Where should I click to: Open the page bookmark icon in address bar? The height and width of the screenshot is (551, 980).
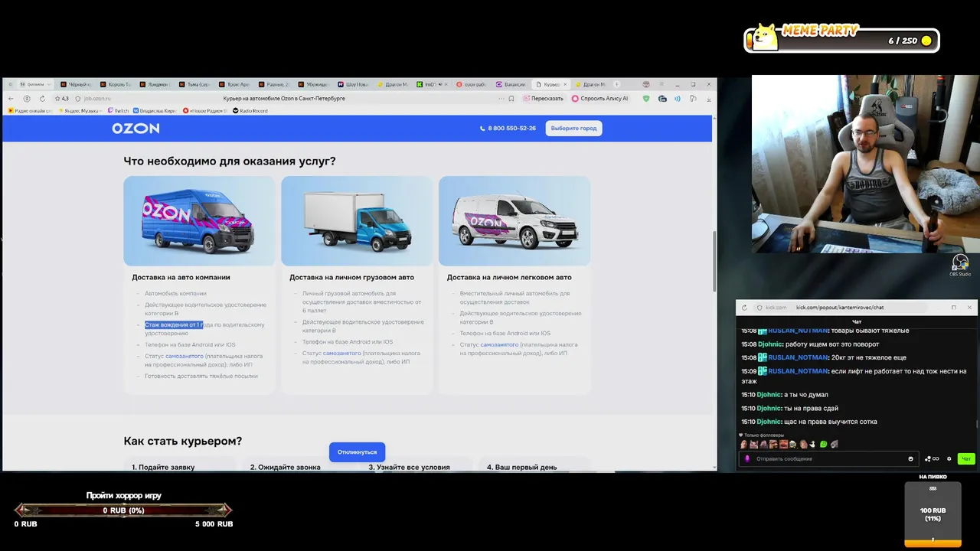tap(511, 99)
